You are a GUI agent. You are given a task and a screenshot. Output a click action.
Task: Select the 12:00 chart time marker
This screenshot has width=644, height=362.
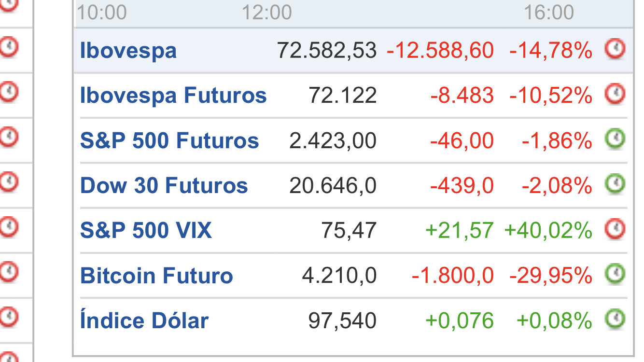267,12
